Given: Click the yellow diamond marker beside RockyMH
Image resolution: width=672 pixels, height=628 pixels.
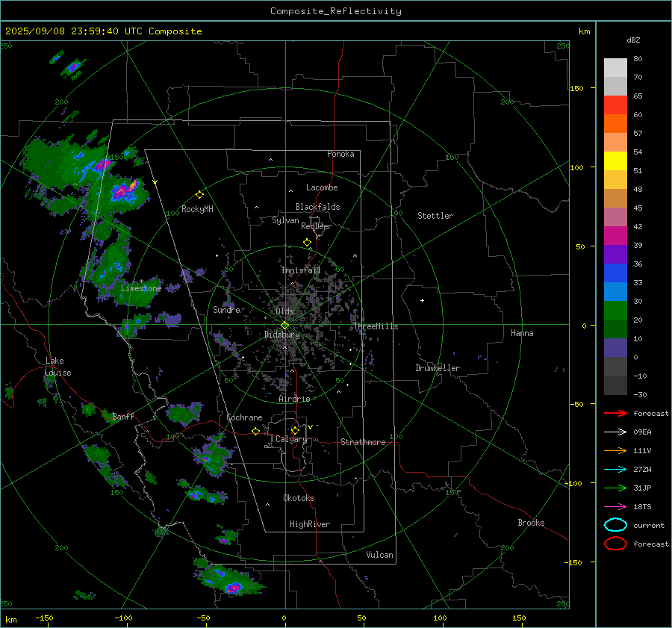Looking at the screenshot, I should point(199,195).
